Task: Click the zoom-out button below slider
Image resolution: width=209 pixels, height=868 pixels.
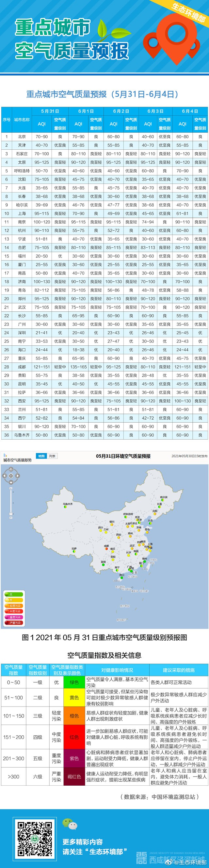Action: [x=11, y=517]
